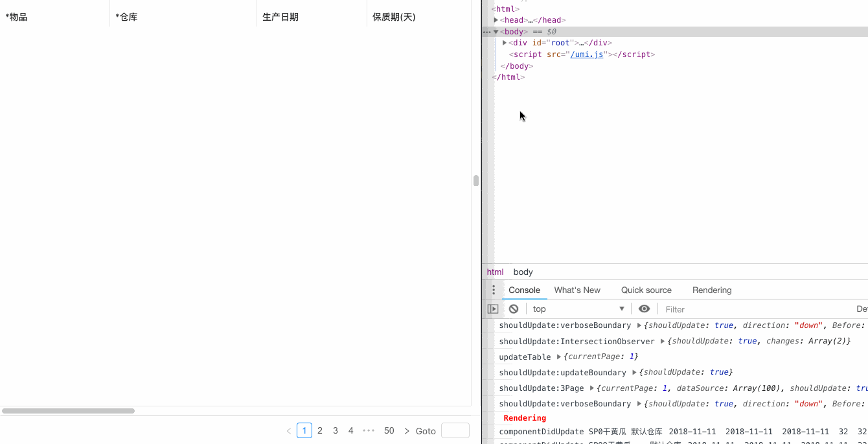Toggle the console sidebar panel icon

click(x=493, y=309)
